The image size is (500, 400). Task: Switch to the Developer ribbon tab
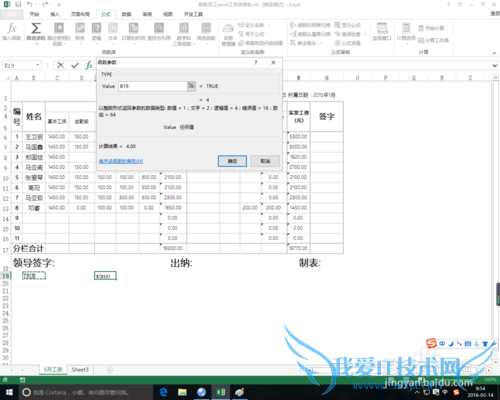[193, 14]
